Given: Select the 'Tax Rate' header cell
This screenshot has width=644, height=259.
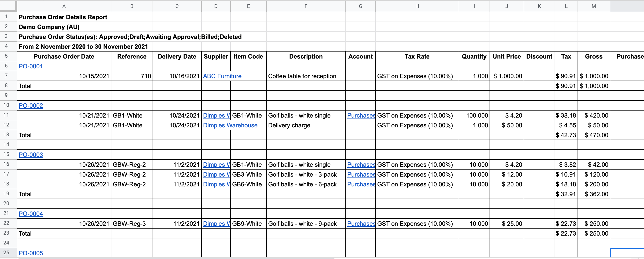Looking at the screenshot, I should (x=417, y=57).
